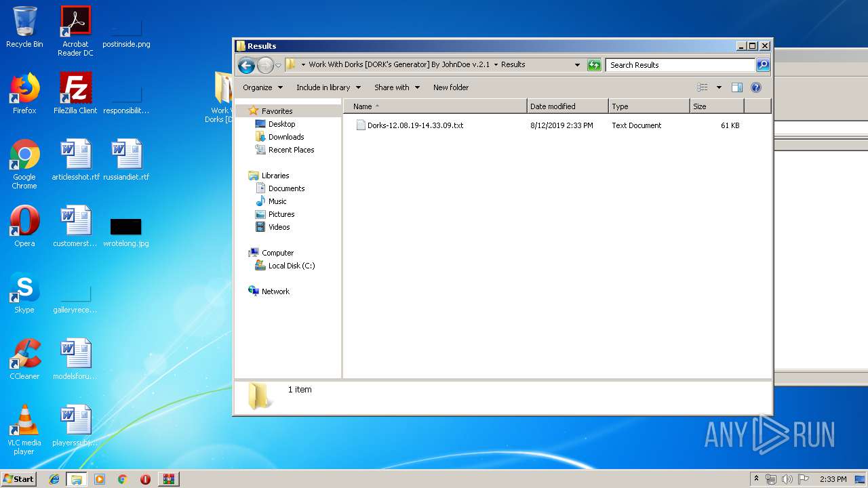The height and width of the screenshot is (488, 868).
Task: Open dropdown arrow after Work With Dorks breadcrumb
Action: [x=496, y=65]
